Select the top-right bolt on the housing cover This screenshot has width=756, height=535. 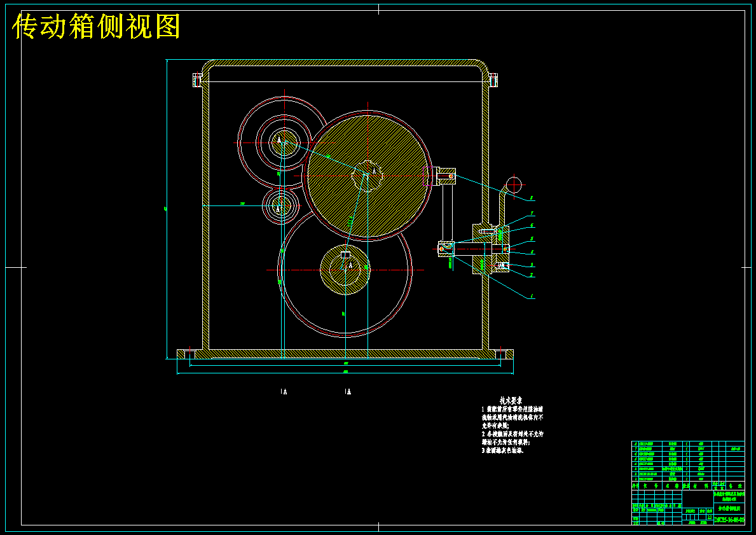point(493,80)
